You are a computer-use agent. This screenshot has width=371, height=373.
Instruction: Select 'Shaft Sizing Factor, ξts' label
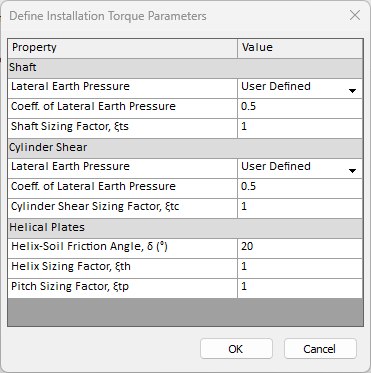pyautogui.click(x=70, y=126)
